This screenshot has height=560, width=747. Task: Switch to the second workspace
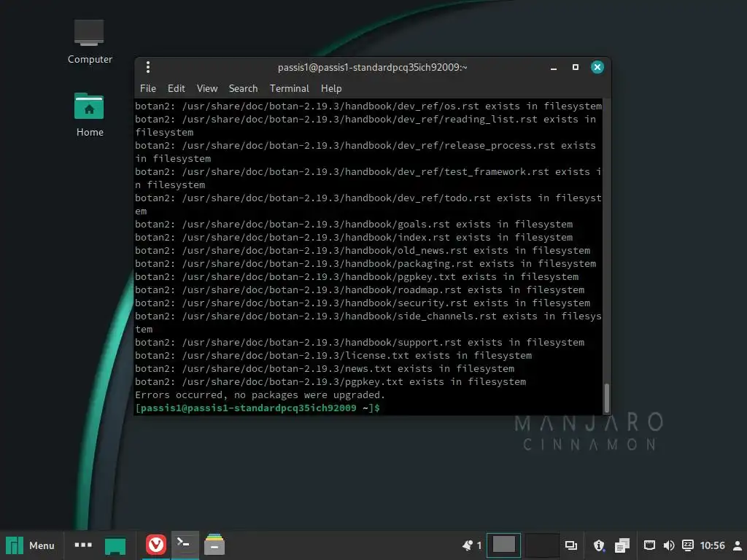click(x=541, y=545)
